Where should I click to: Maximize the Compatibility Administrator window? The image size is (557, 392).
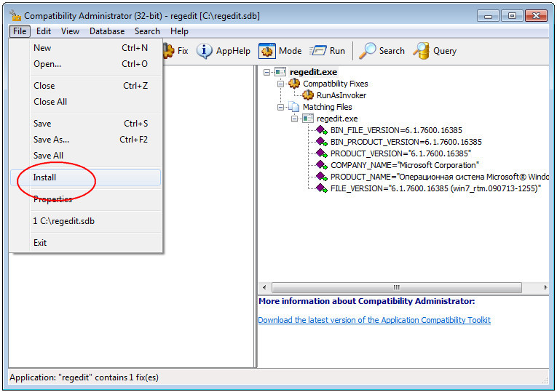[512, 16]
